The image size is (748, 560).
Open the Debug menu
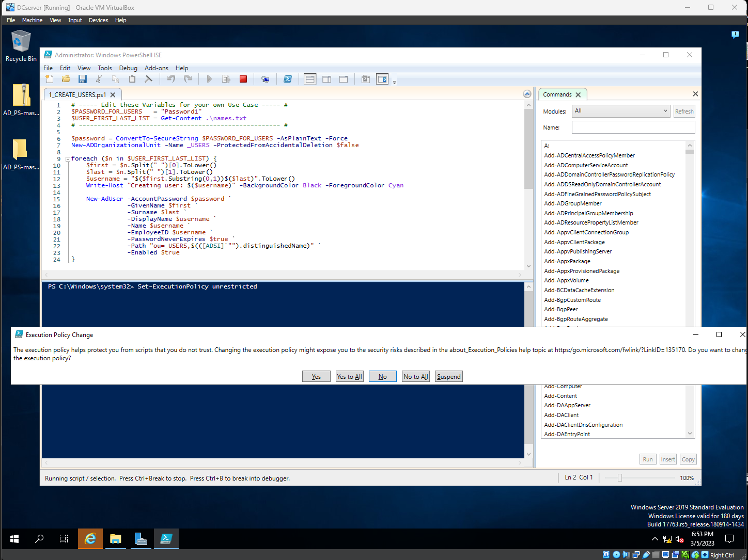[128, 68]
